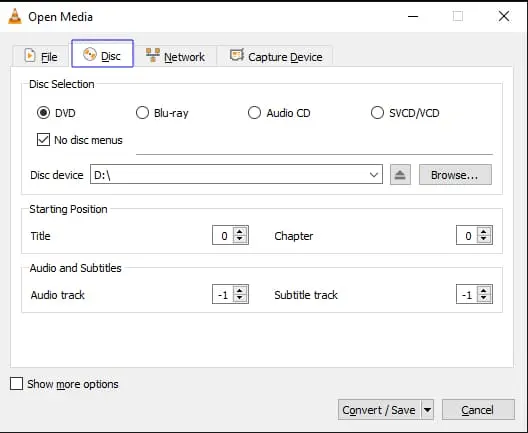Image resolution: width=528 pixels, height=433 pixels.
Task: Decrease the Subtitle track number
Action: [483, 298]
